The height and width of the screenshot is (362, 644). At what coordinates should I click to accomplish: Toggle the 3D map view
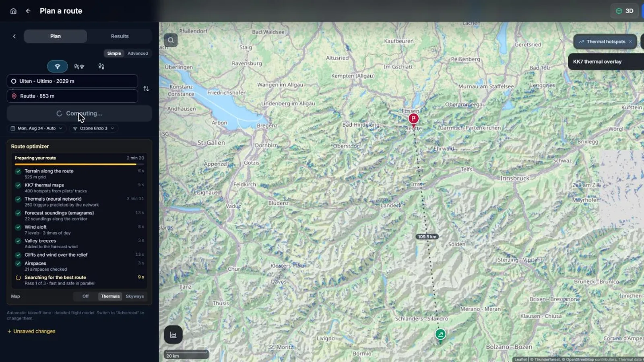coord(625,11)
